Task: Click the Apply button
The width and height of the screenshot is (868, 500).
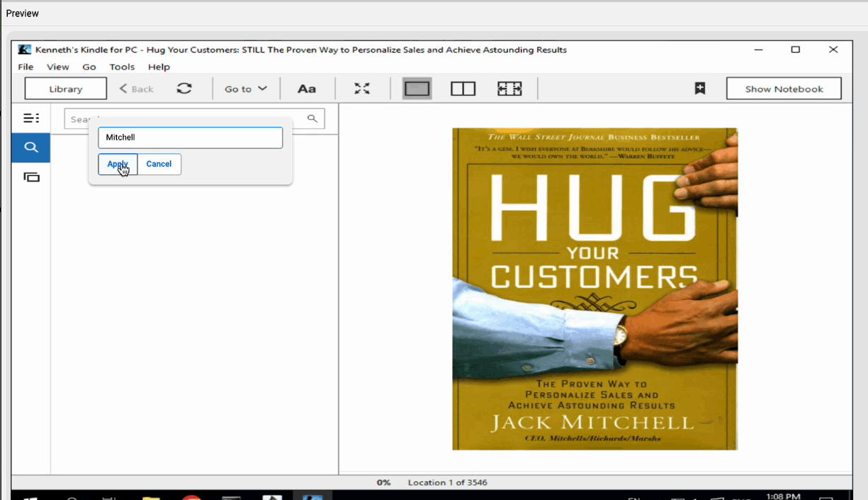Action: click(118, 164)
